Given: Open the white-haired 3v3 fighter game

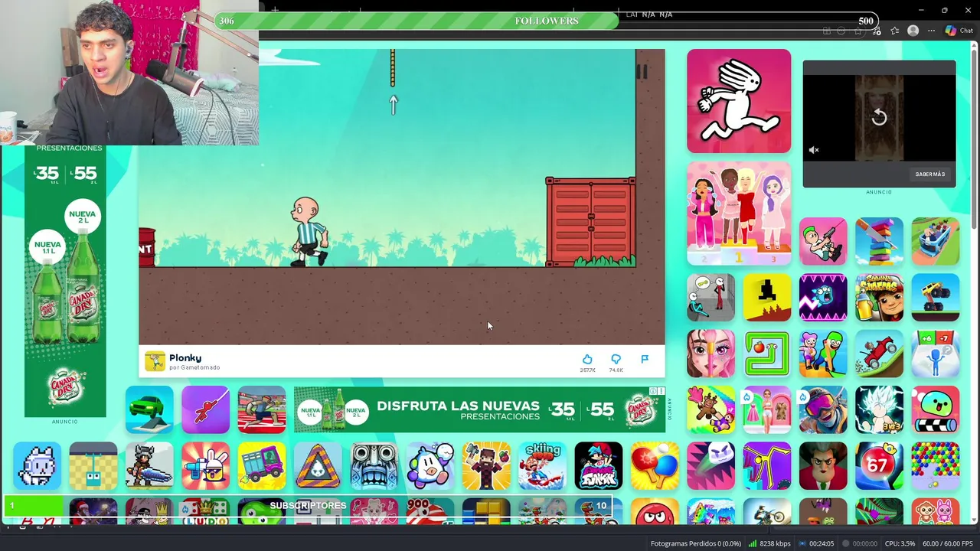Looking at the screenshot, I should (x=879, y=409).
